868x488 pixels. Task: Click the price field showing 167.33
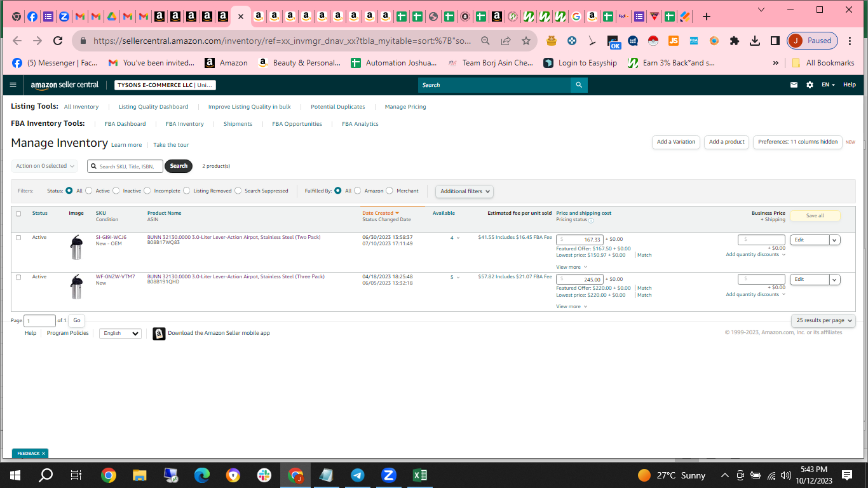(x=580, y=240)
